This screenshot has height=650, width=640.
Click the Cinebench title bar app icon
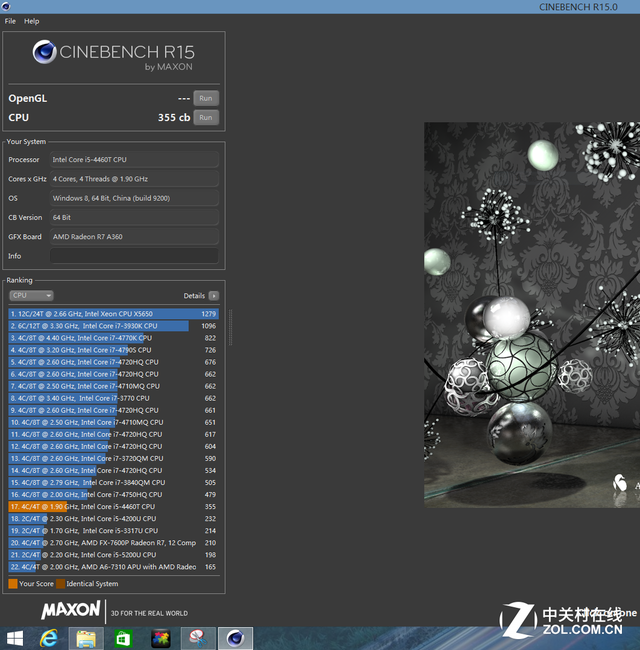pyautogui.click(x=6, y=6)
